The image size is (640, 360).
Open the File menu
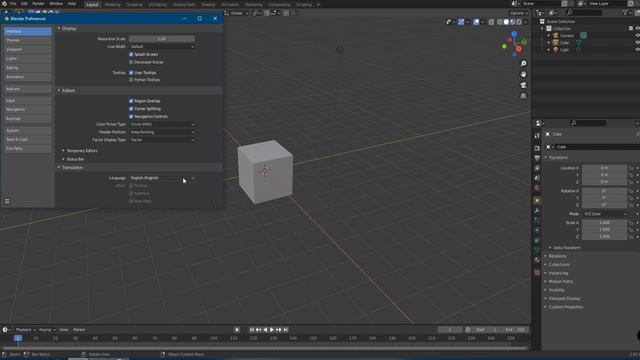pyautogui.click(x=13, y=4)
